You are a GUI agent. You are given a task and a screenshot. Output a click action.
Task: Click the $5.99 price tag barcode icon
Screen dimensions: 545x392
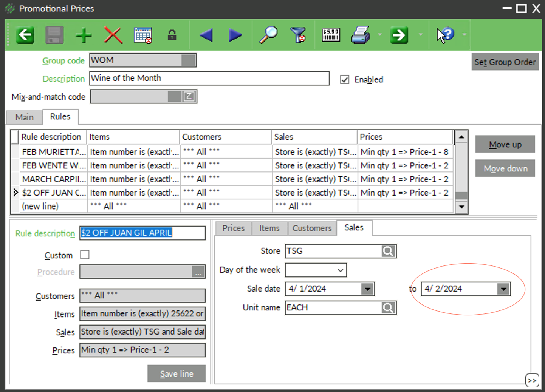pos(331,35)
